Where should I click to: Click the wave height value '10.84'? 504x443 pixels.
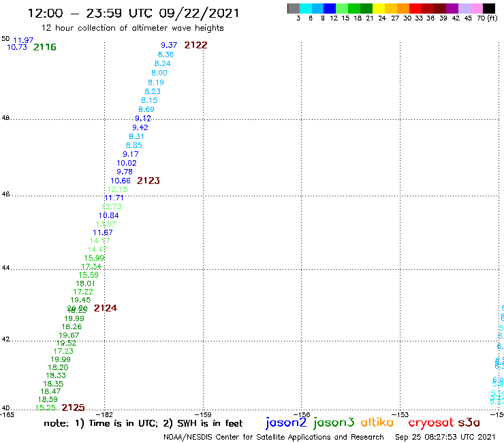(x=109, y=215)
